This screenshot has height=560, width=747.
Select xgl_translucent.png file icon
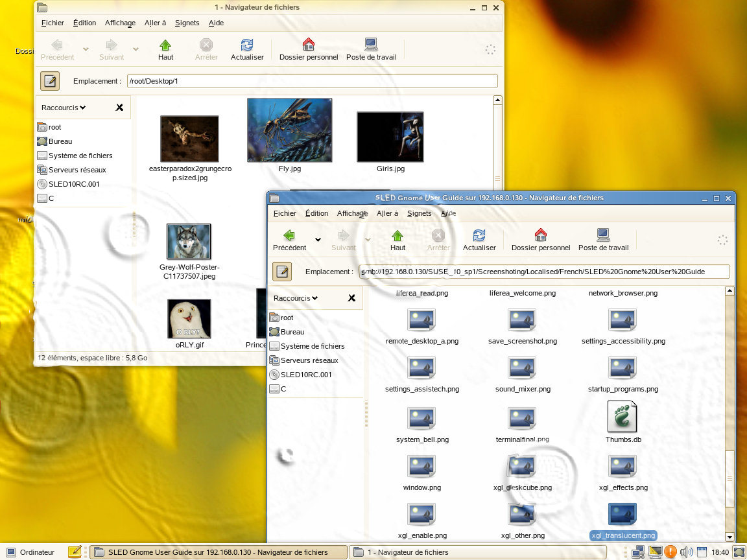(x=622, y=514)
